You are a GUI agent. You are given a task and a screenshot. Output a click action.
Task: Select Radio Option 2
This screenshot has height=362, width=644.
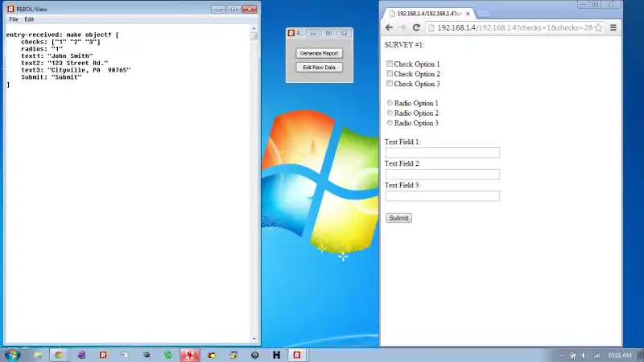click(x=390, y=113)
